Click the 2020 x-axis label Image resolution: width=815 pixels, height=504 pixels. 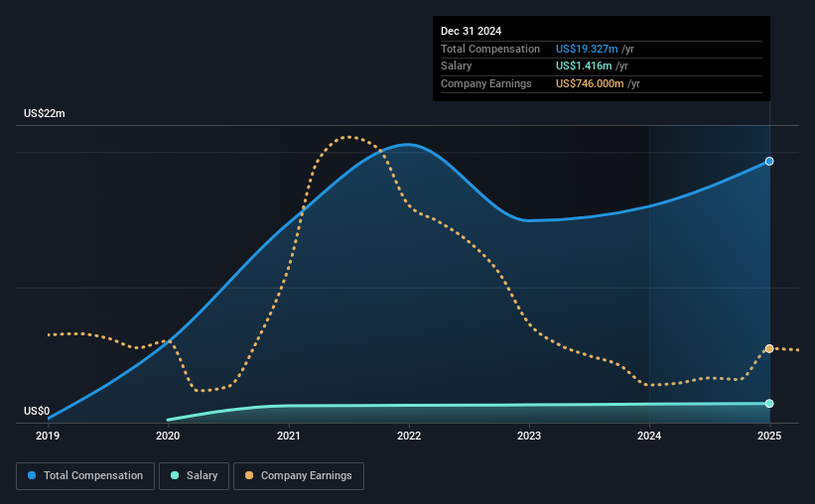pyautogui.click(x=168, y=436)
